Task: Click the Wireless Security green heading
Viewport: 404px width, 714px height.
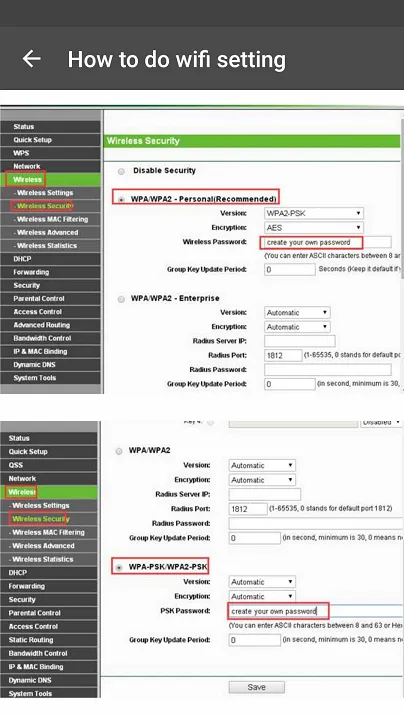Action: click(x=253, y=141)
